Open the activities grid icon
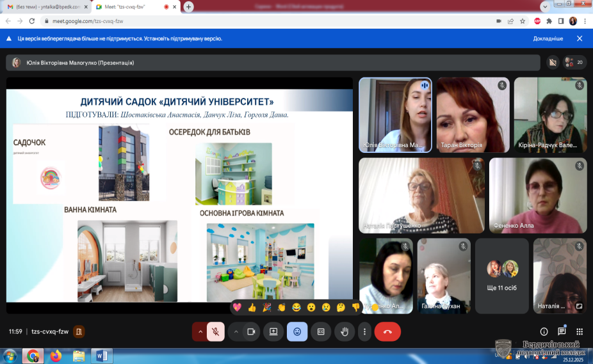The height and width of the screenshot is (364, 593). [x=580, y=331]
